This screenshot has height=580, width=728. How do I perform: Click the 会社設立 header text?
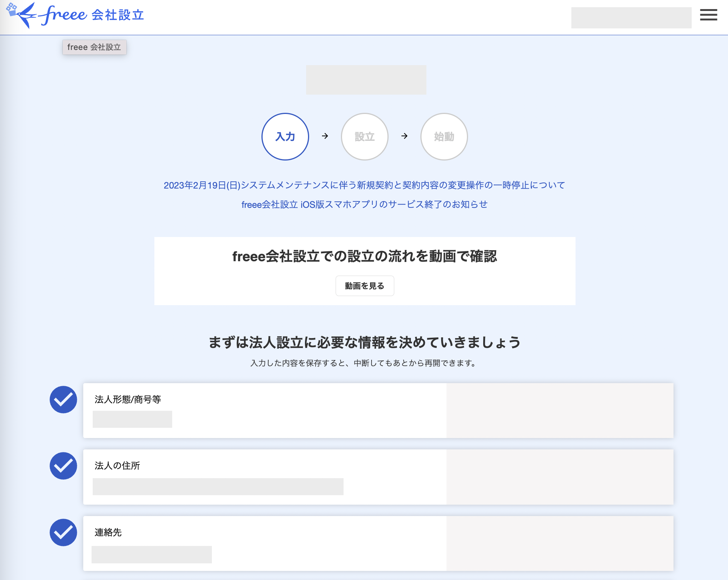[118, 15]
